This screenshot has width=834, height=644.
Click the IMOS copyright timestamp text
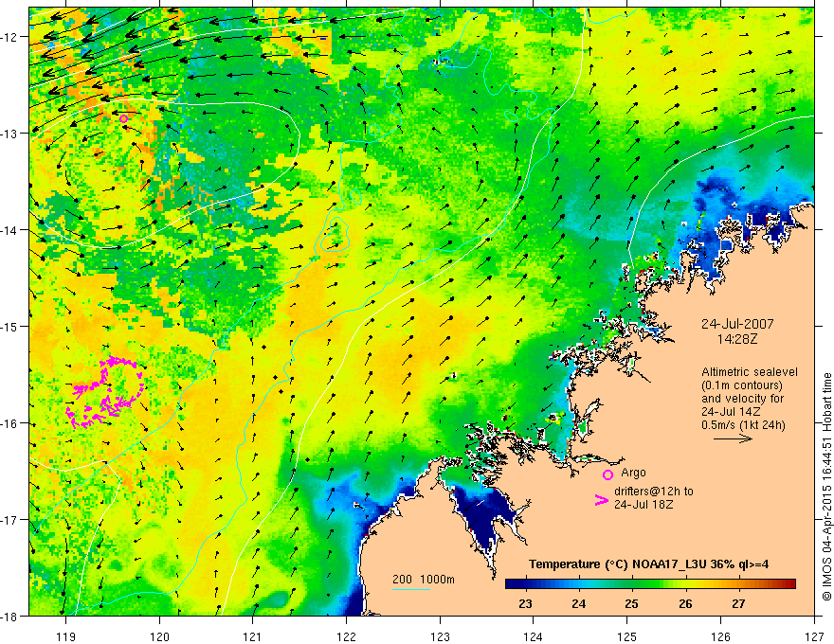826,487
